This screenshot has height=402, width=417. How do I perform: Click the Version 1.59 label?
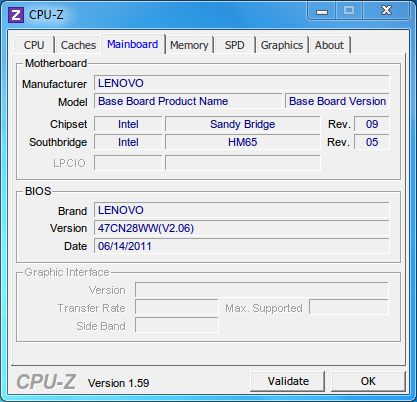coord(118,383)
